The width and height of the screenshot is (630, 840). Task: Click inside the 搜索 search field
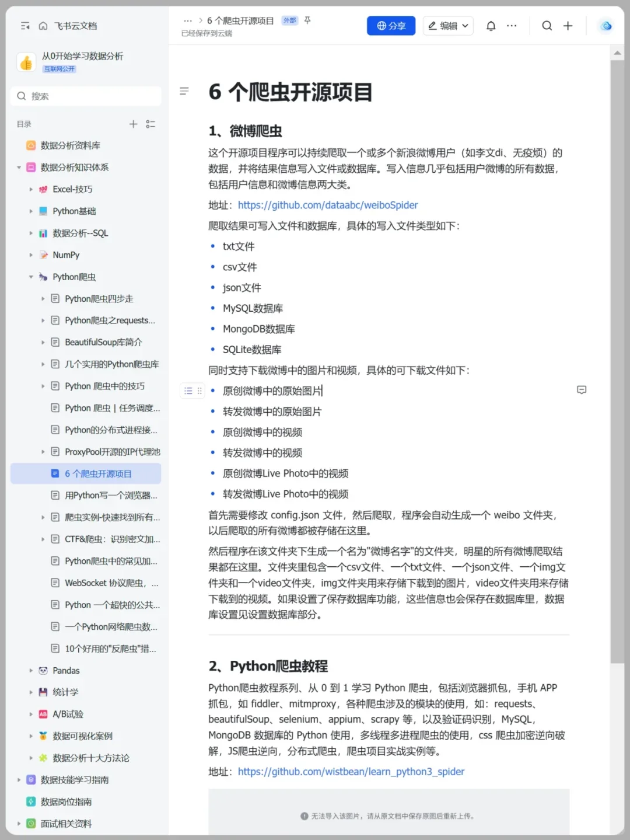[x=86, y=96]
